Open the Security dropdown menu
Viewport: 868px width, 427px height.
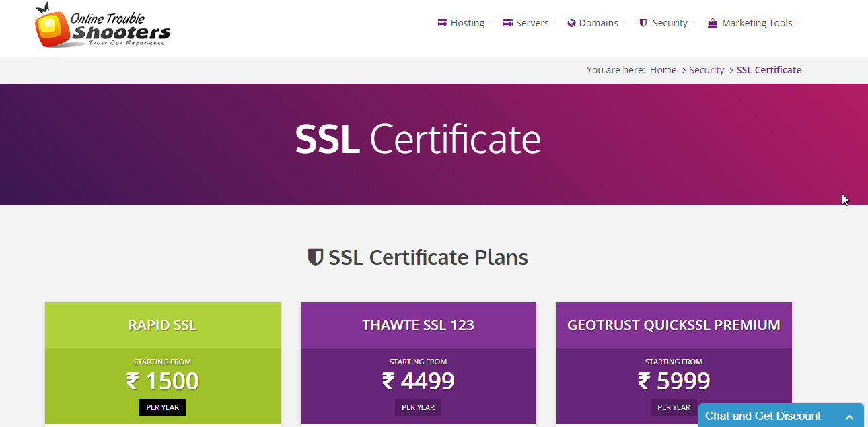pyautogui.click(x=670, y=22)
